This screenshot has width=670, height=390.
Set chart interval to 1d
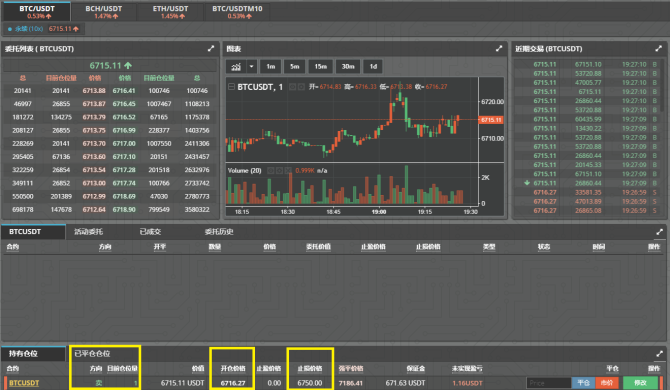pos(373,67)
